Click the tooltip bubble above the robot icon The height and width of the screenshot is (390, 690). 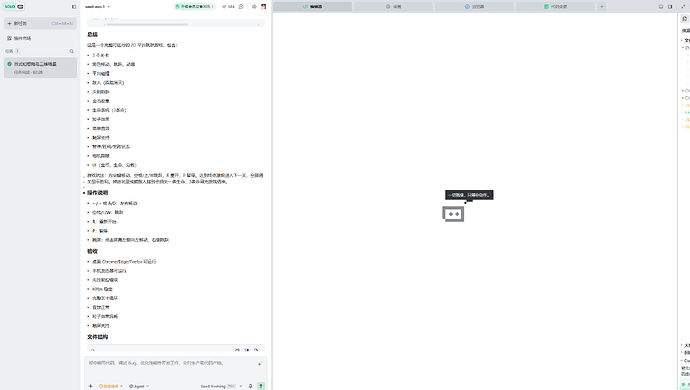pyautogui.click(x=469, y=195)
